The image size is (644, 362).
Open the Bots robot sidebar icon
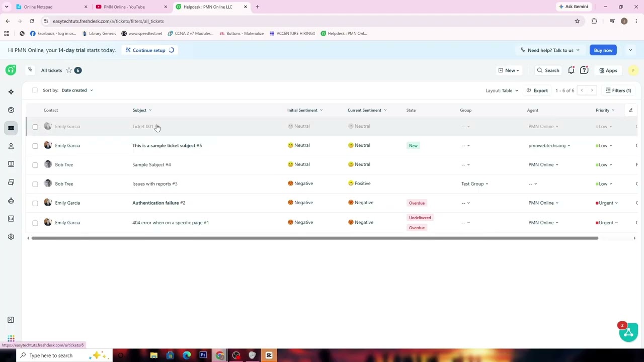(x=11, y=201)
